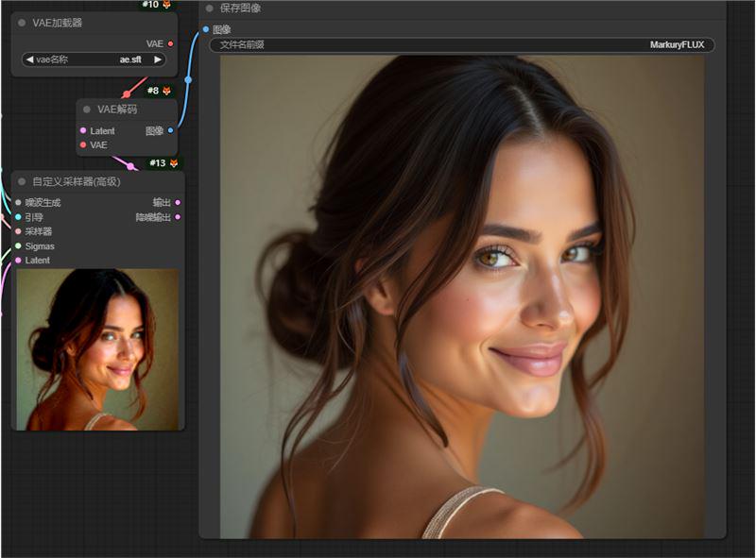The height and width of the screenshot is (558, 756).
Task: Click the 图像 output socket on VAE解码
Action: pos(170,131)
